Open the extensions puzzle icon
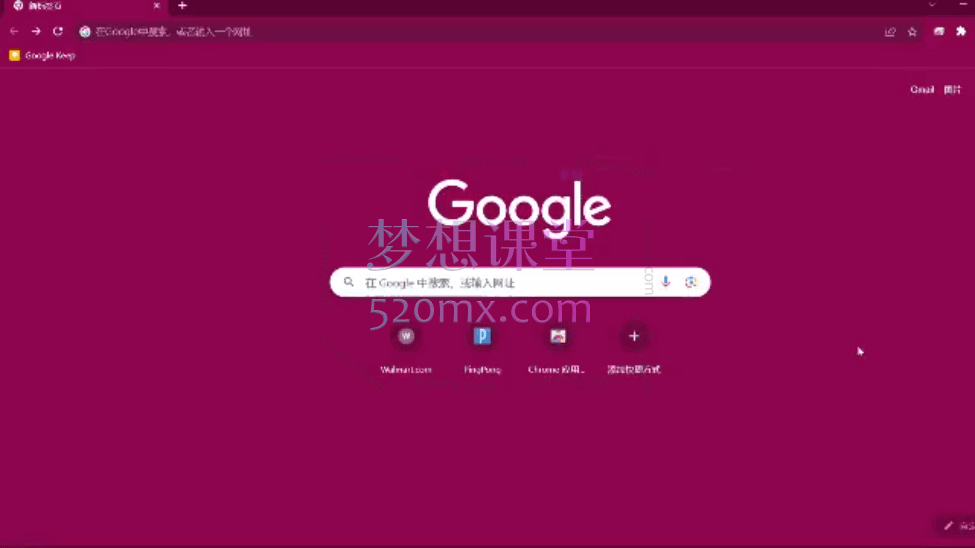 961,32
